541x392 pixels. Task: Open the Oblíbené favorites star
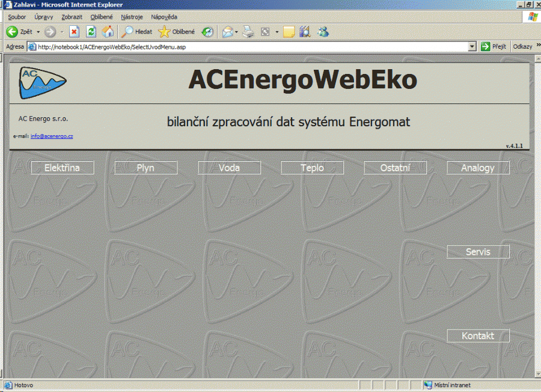pos(176,32)
